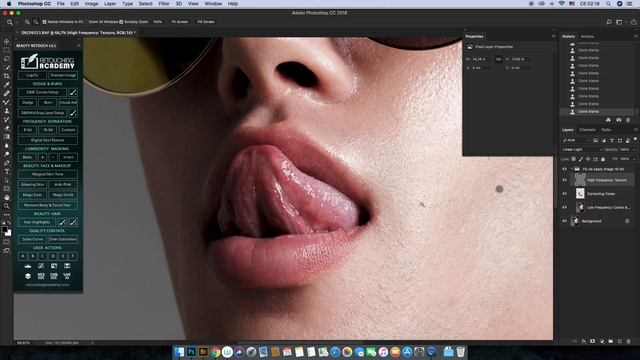
Task: Click the Fill Screen button in options bar
Action: [206, 22]
